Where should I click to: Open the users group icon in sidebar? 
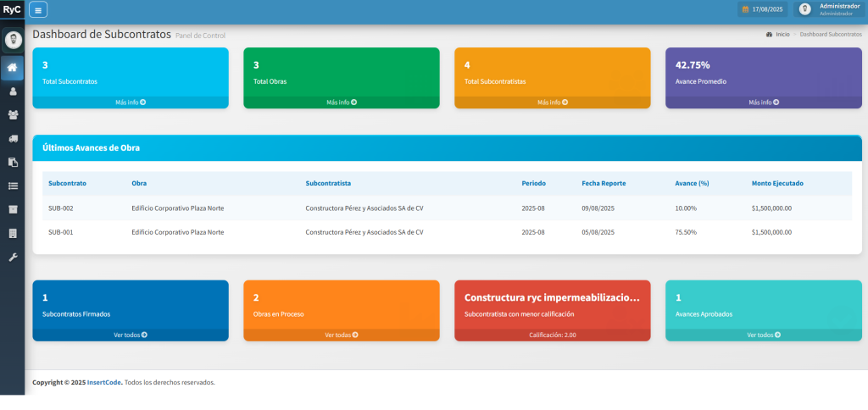pyautogui.click(x=12, y=115)
